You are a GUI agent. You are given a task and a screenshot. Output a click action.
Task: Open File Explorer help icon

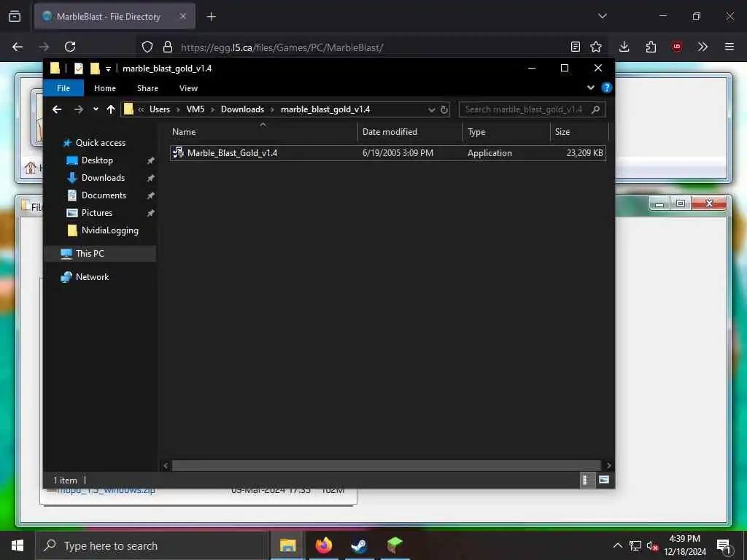606,87
